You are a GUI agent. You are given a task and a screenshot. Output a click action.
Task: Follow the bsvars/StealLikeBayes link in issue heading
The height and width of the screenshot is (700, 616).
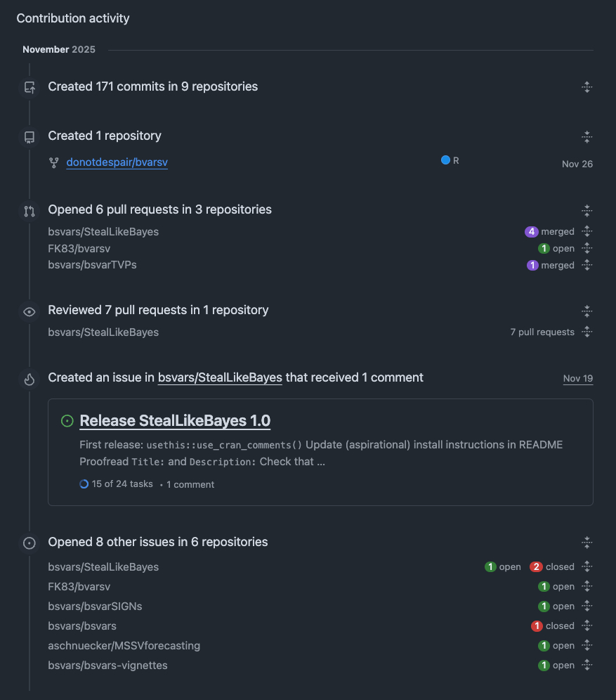click(220, 378)
